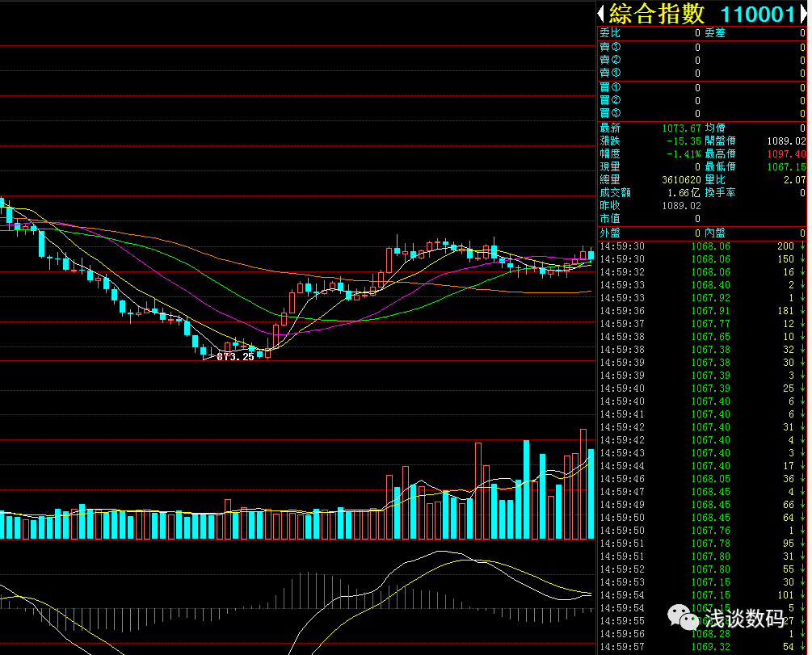The height and width of the screenshot is (655, 812).
Task: Select the 14:59:51 tick with volume 95
Action: 702,544
